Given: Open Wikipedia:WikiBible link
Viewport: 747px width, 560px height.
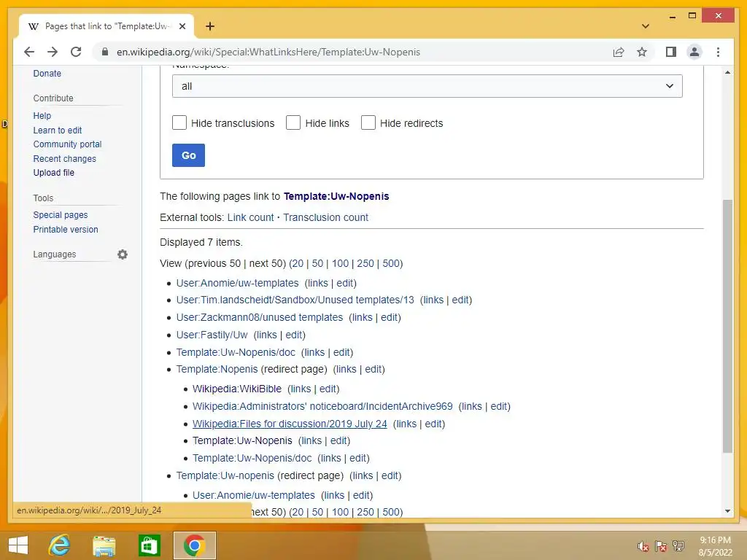Looking at the screenshot, I should tap(237, 389).
